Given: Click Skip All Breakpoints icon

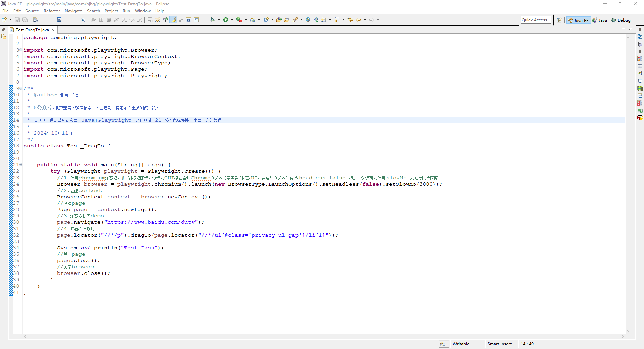Looking at the screenshot, I should [x=83, y=20].
